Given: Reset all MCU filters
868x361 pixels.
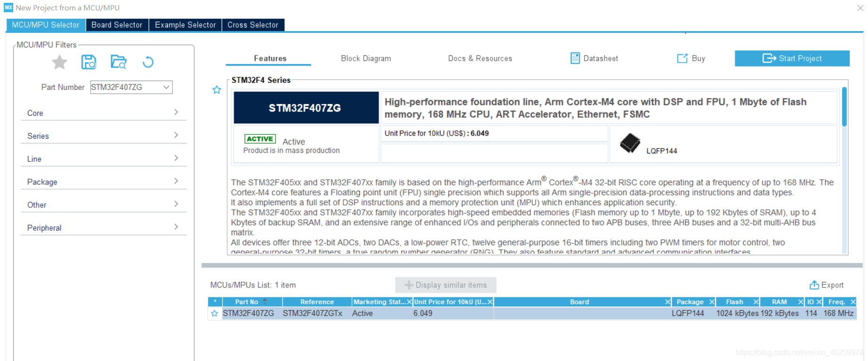Looking at the screenshot, I should tap(148, 62).
